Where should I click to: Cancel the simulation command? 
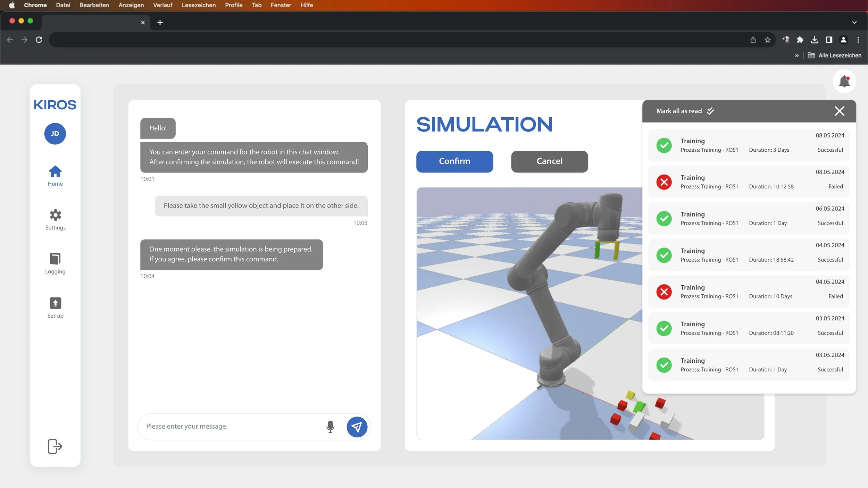tap(549, 161)
